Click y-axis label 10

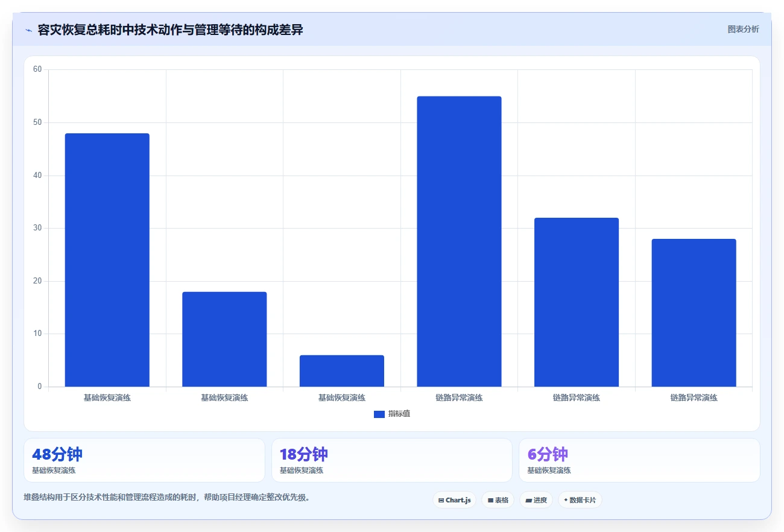click(37, 334)
